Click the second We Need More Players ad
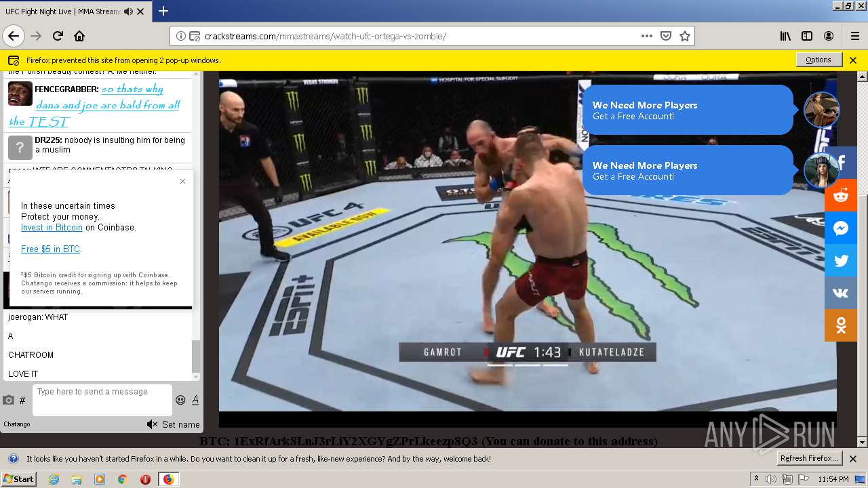 [688, 170]
